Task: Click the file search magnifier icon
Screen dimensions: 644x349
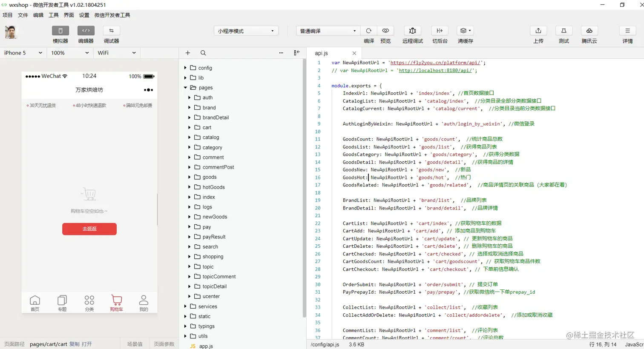Action: pos(203,53)
